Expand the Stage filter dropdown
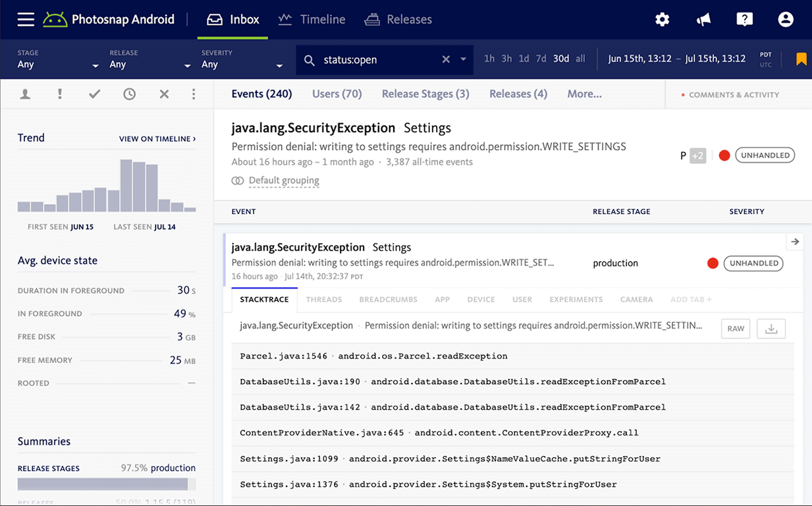Viewport: 812px width, 506px height. pos(58,59)
